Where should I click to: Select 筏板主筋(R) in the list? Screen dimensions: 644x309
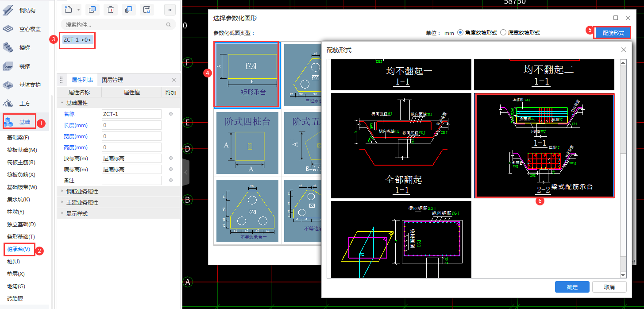point(21,162)
